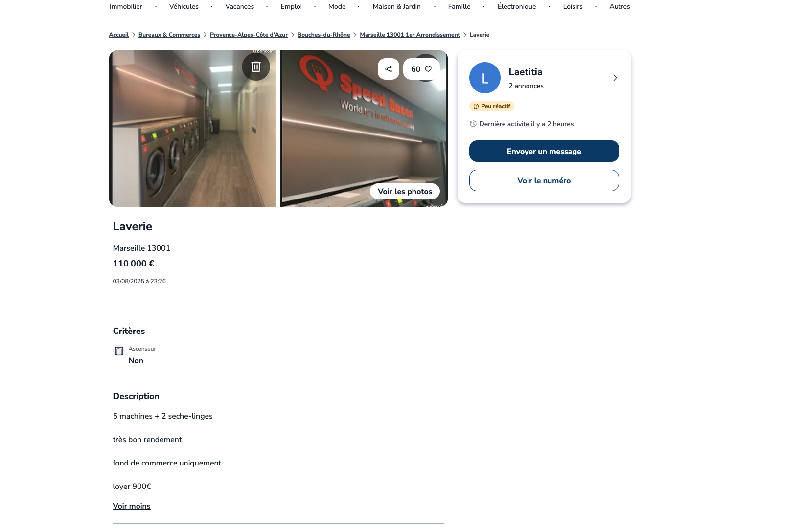Open the Immobilier category
803x532 pixels.
click(126, 6)
